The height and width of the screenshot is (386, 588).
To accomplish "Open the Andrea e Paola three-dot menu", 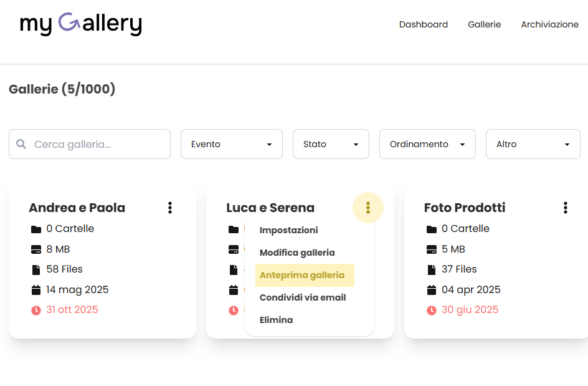I will (170, 208).
